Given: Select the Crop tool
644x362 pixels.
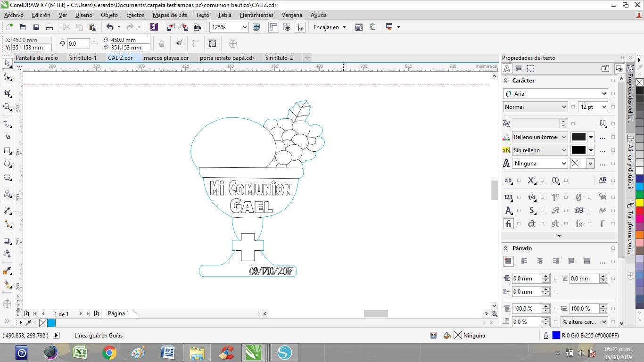Looking at the screenshot, I should click(x=7, y=93).
